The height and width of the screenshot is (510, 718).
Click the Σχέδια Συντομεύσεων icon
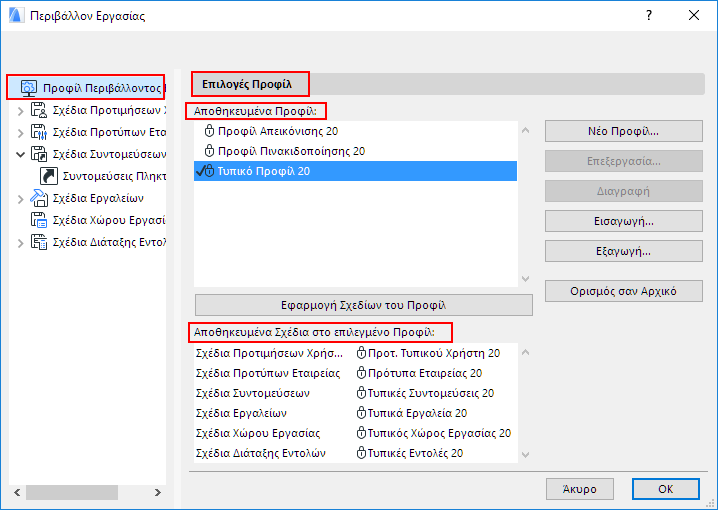[x=40, y=154]
